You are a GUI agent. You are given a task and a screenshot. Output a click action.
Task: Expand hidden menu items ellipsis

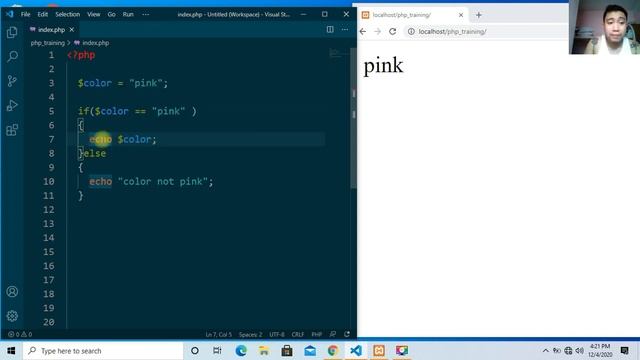coord(146,14)
